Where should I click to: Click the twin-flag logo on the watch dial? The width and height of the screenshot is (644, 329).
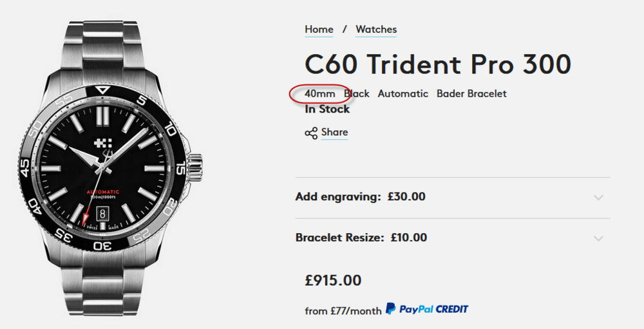click(x=102, y=145)
